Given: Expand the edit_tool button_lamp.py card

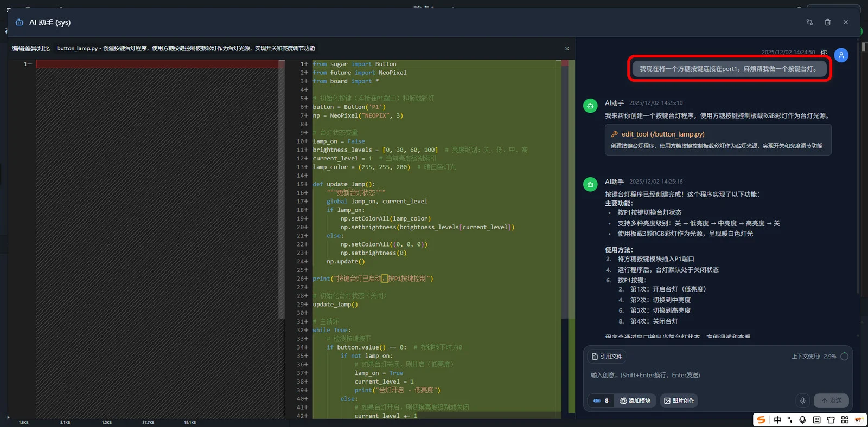Looking at the screenshot, I should coord(718,140).
